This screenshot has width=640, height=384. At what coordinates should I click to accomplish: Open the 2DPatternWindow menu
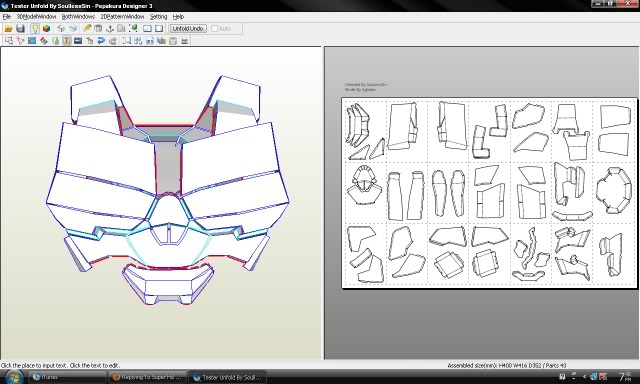pyautogui.click(x=122, y=17)
